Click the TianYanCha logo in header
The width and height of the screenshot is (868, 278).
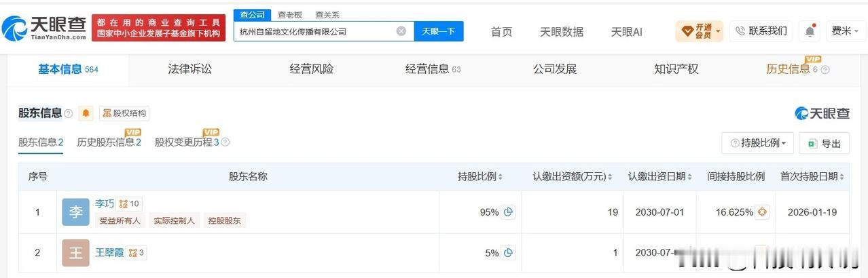click(44, 27)
